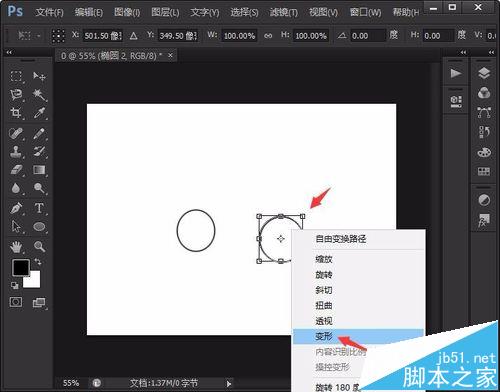The height and width of the screenshot is (392, 500).
Task: Click the X position input field
Action: click(x=103, y=36)
